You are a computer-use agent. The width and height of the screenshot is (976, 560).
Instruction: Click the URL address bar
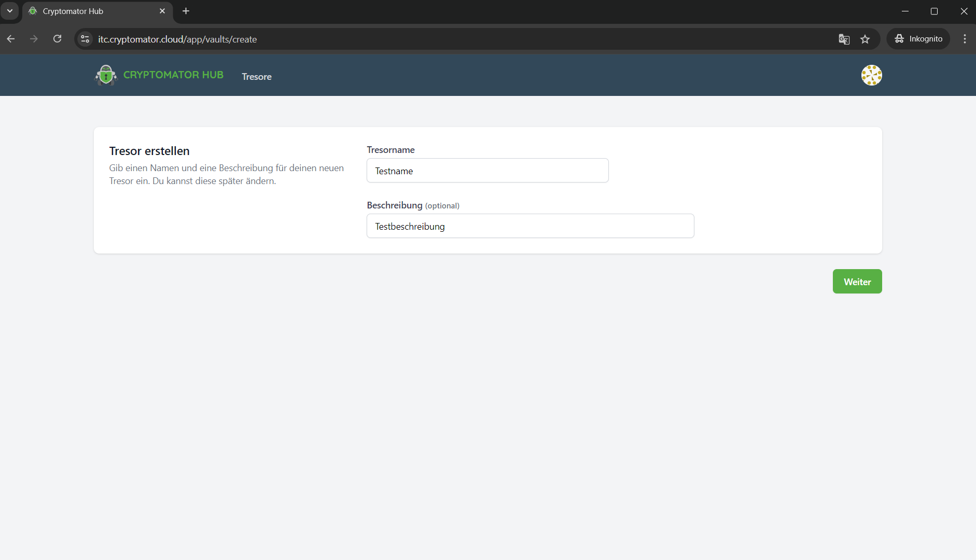tap(415, 39)
